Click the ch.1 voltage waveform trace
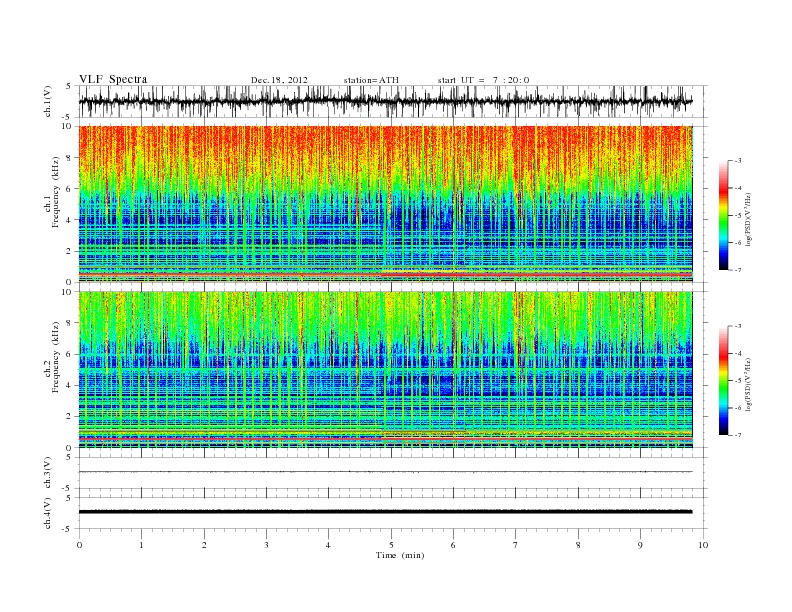 (x=385, y=101)
